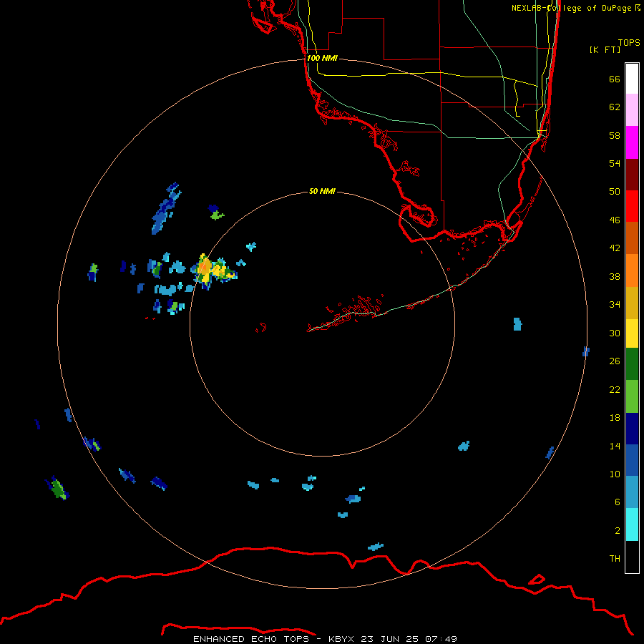Click the medium blue legend swatch
The height and width of the screenshot is (644, 644).
tap(632, 460)
